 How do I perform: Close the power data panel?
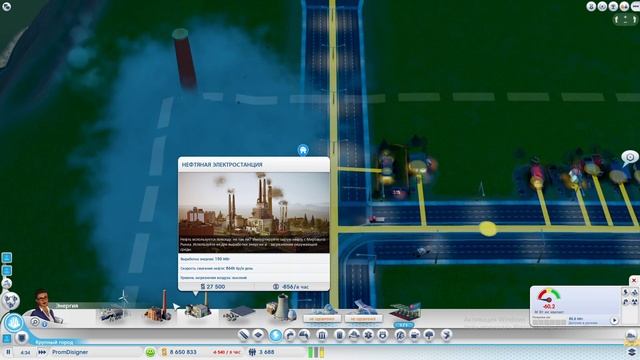[x=634, y=280]
